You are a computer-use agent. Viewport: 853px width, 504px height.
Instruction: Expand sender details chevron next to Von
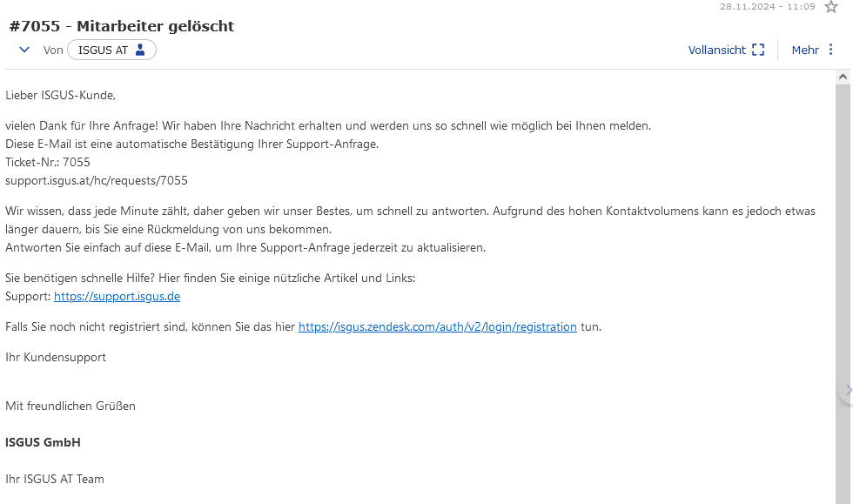[x=24, y=50]
